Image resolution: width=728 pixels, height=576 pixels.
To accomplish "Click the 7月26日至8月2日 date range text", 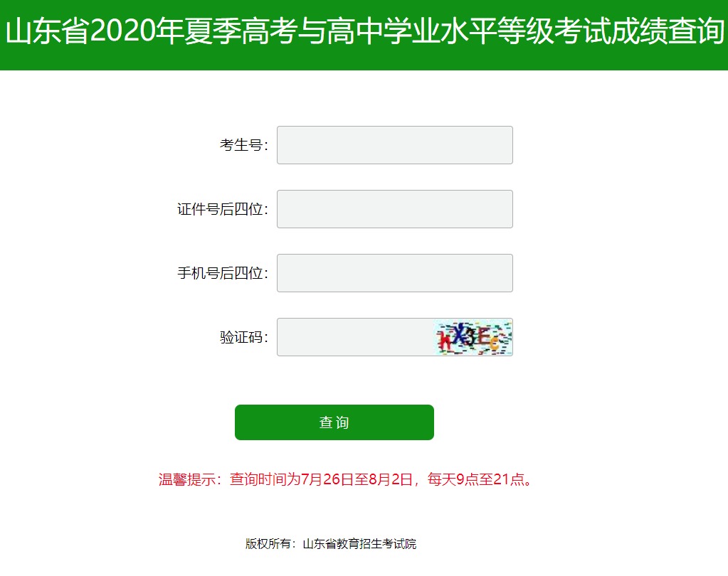I will [x=357, y=479].
